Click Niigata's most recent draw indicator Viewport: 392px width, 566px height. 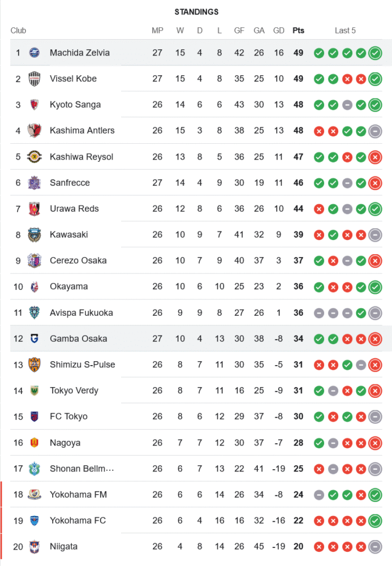click(x=374, y=547)
